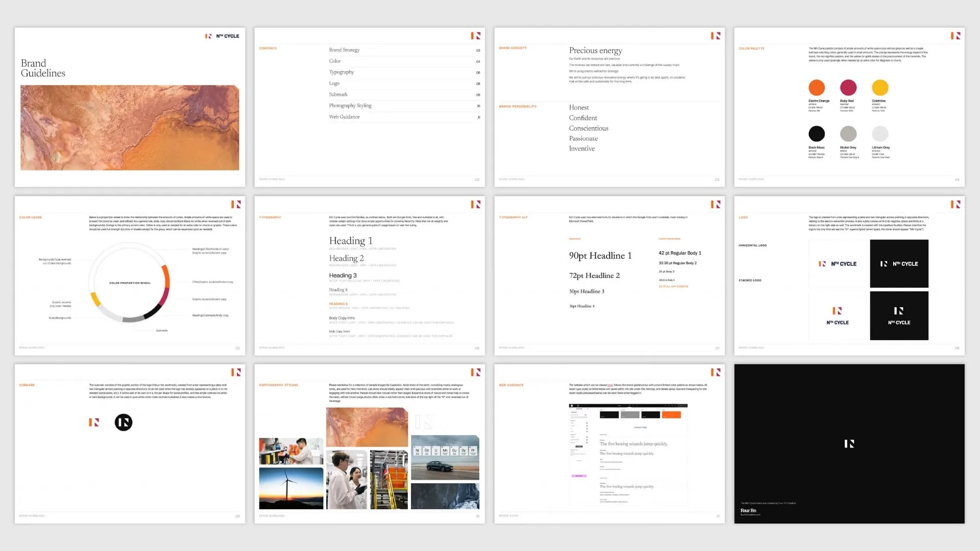Select the orange submark in the Submark slide body
The image size is (980, 551).
pyautogui.click(x=94, y=422)
